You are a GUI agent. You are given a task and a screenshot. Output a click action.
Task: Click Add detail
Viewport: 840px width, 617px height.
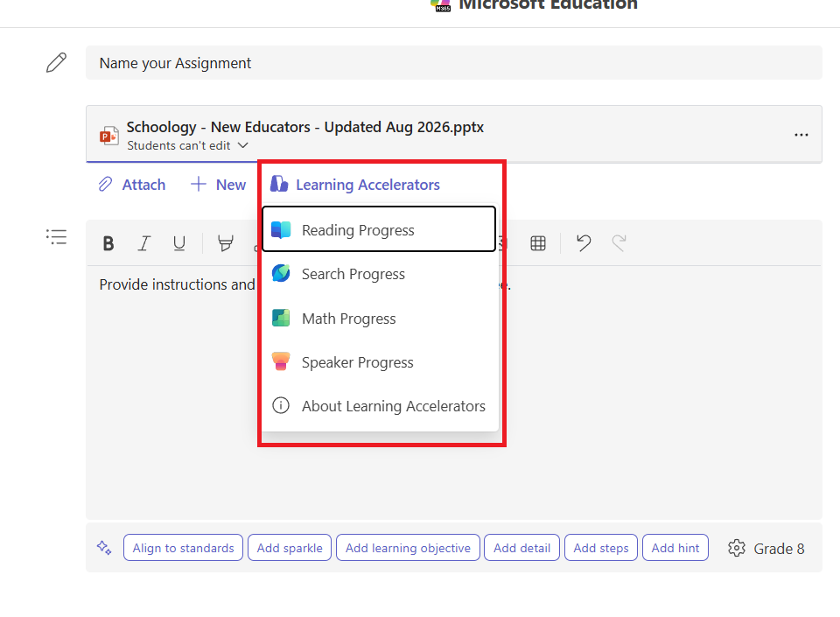coord(521,548)
